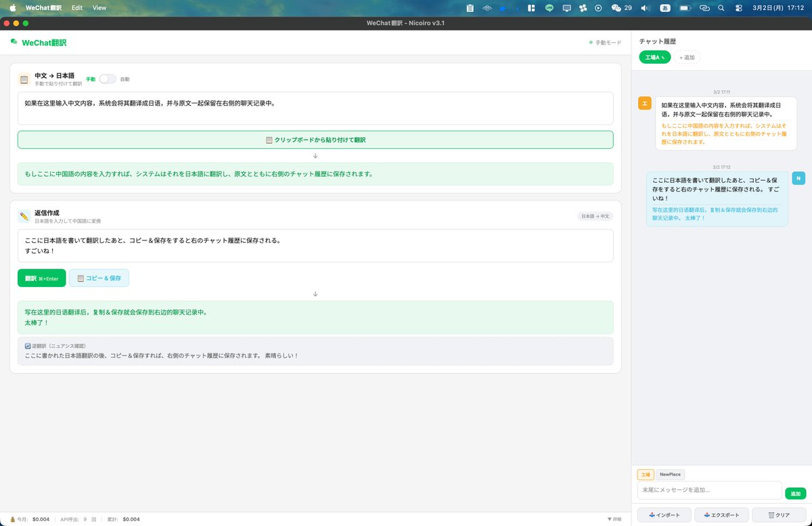Click the 3/2 17:11 chat message bubble
The width and height of the screenshot is (812, 526).
pyautogui.click(x=726, y=123)
